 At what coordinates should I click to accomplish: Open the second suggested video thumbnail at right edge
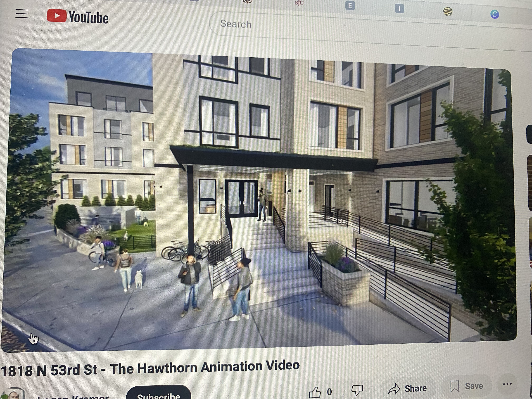(529, 183)
